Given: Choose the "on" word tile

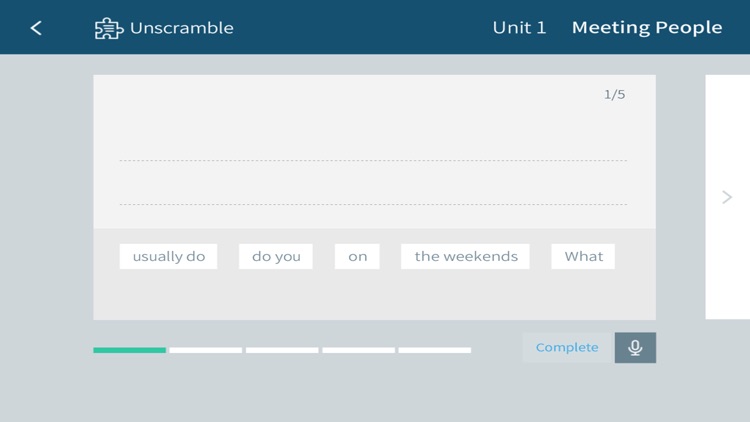Looking at the screenshot, I should point(357,257).
